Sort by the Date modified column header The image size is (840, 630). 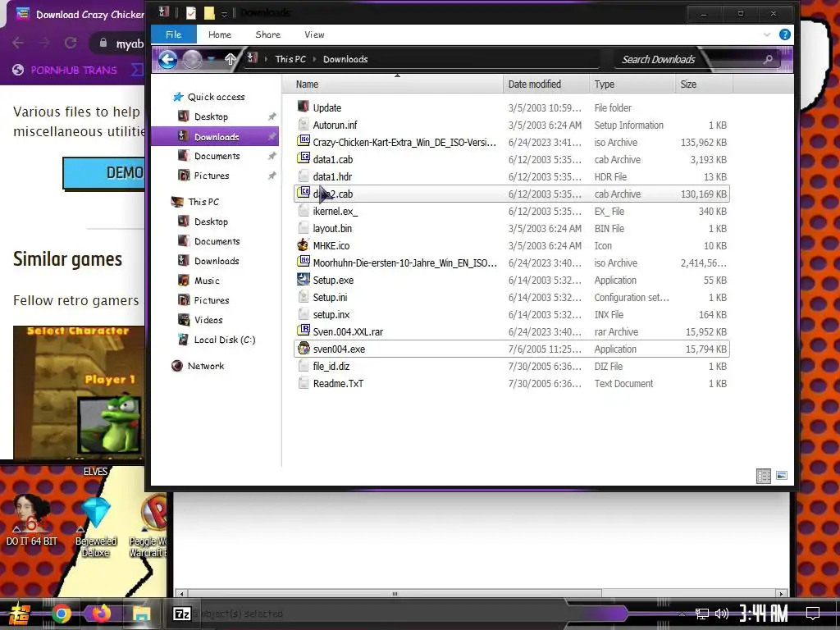[x=546, y=84]
